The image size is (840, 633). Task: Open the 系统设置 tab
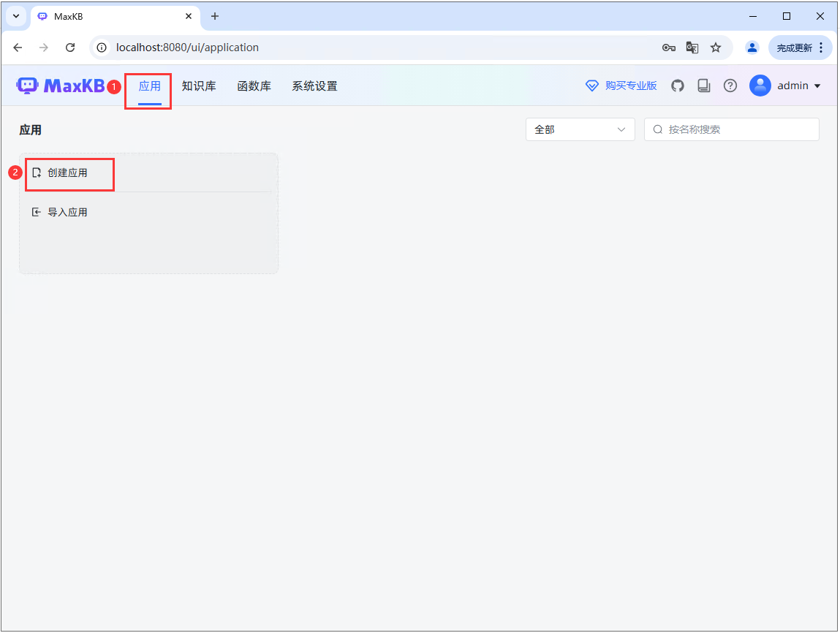(314, 86)
